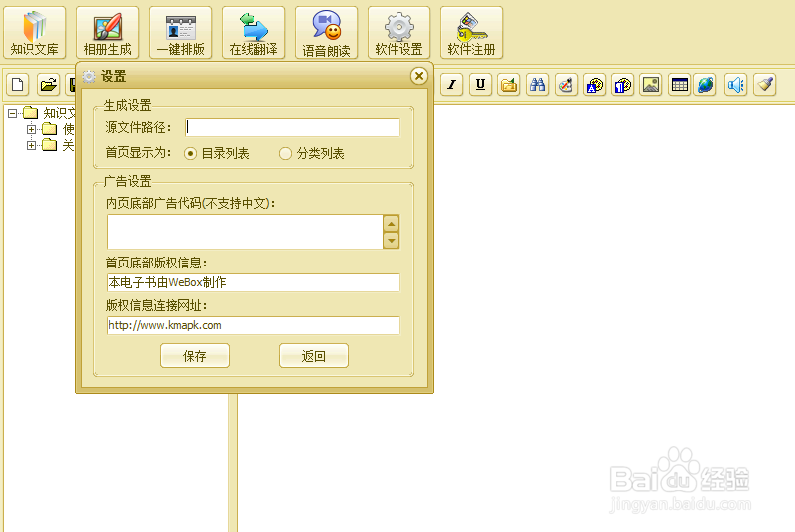Open the 相册生成 album generator
Screen dimensions: 795x532
click(x=107, y=33)
